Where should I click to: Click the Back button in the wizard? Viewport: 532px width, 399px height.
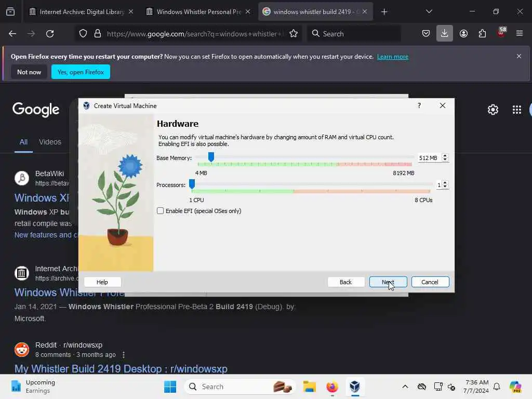tap(345, 282)
